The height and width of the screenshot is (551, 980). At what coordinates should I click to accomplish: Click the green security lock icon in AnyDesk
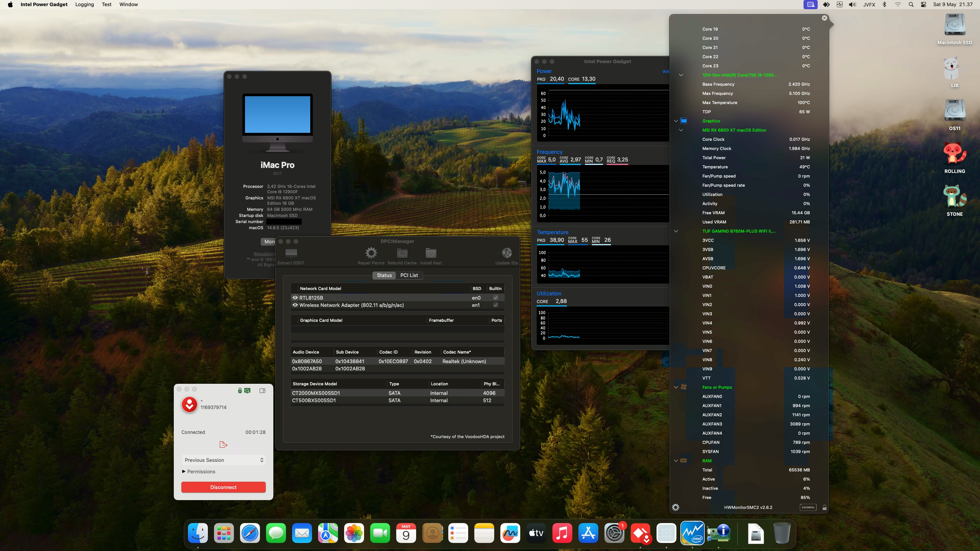click(x=240, y=390)
